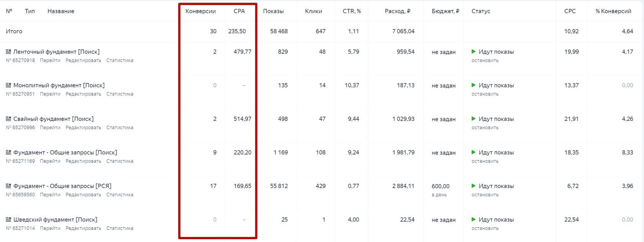This screenshot has height=242, width=644.
Task: Click the 600,00 daily budget value
Action: coord(440,186)
